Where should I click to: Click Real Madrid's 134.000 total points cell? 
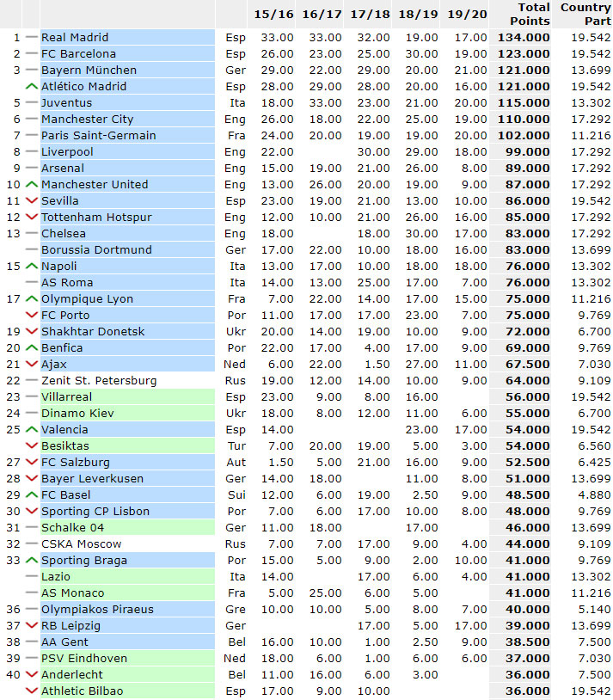523,38
